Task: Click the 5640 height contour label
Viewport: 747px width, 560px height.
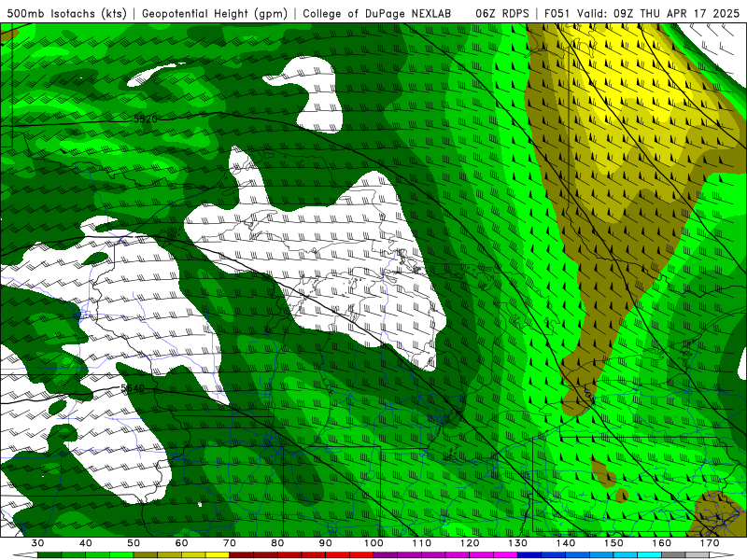Action: tap(133, 388)
